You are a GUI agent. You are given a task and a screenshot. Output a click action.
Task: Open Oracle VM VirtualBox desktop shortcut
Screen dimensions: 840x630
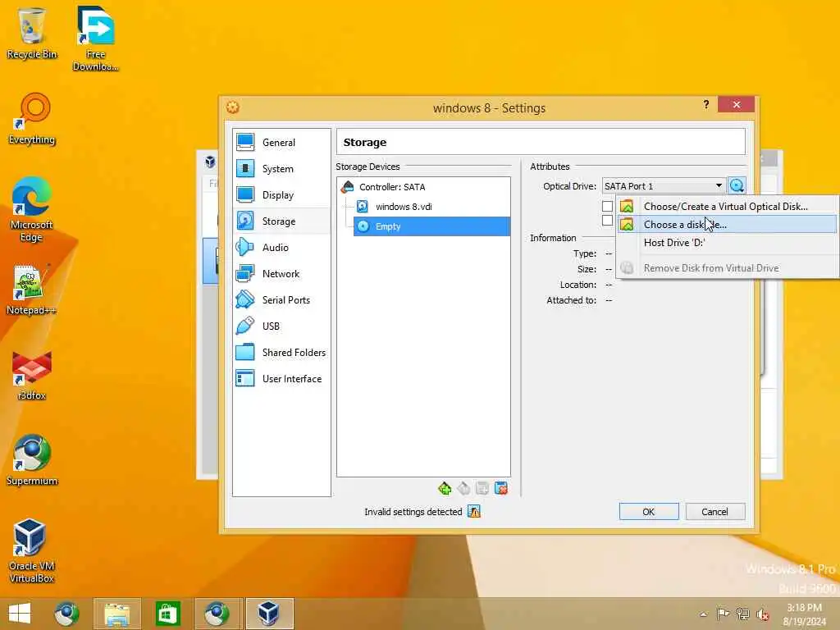(x=31, y=550)
